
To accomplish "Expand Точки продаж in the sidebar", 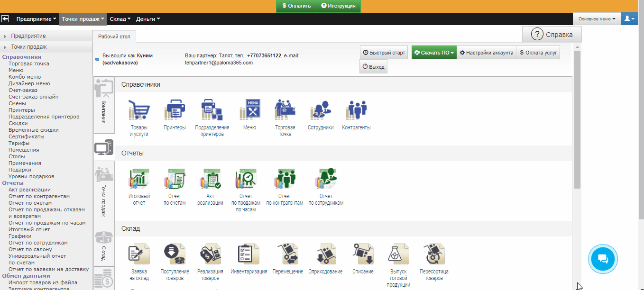I will point(29,47).
